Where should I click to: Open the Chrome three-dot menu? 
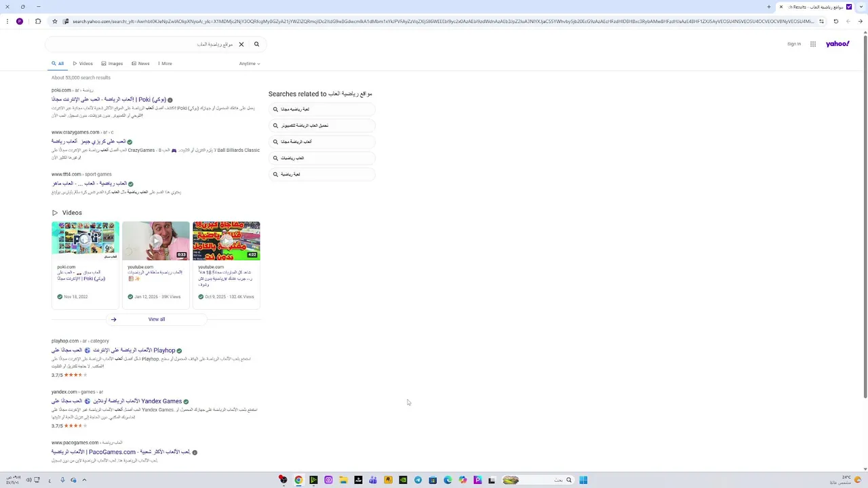7,21
